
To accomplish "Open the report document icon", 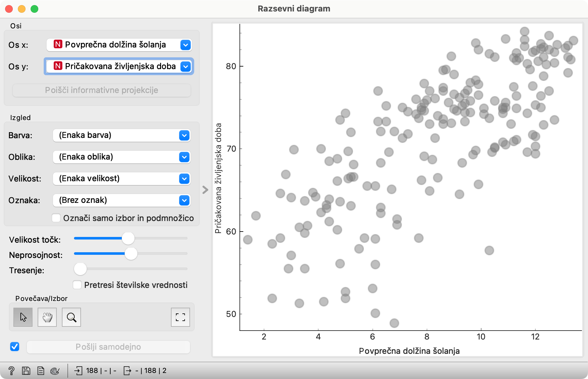I will pos(41,370).
